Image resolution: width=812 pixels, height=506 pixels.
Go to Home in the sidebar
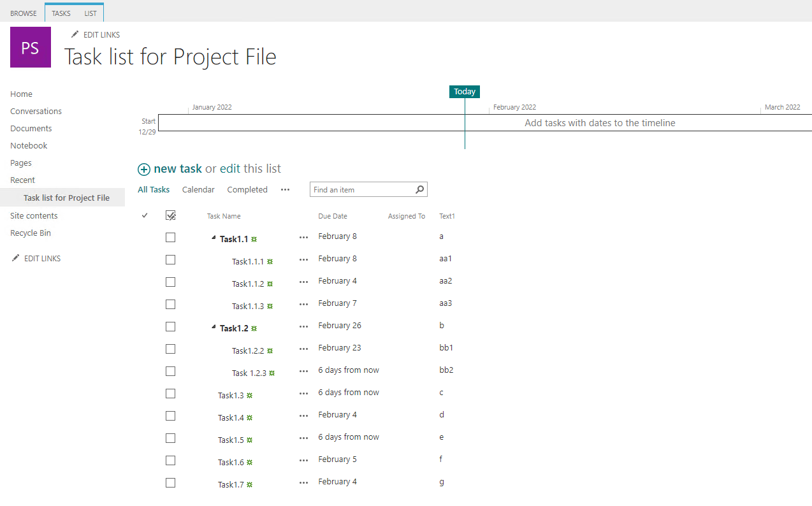coord(21,94)
